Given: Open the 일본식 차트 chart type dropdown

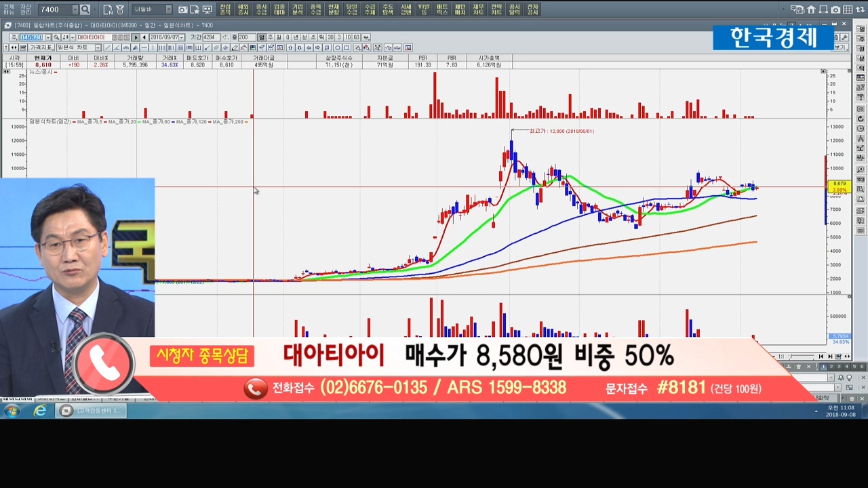Looking at the screenshot, I should [x=98, y=47].
